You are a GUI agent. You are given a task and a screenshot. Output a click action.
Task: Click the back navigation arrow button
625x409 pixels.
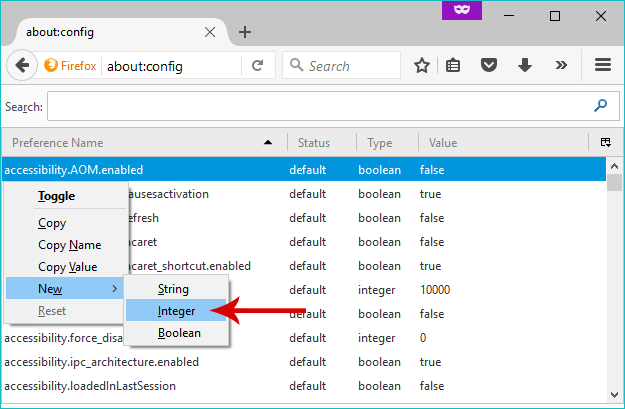[21, 66]
